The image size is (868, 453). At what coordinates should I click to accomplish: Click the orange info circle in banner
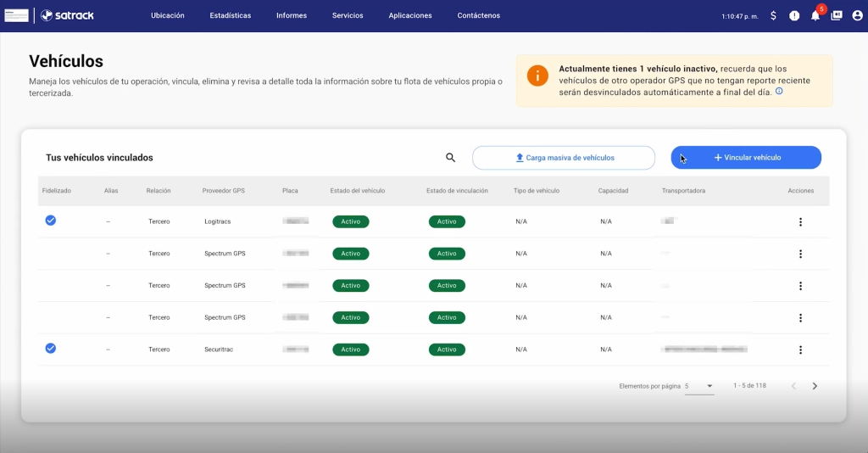[x=537, y=75]
